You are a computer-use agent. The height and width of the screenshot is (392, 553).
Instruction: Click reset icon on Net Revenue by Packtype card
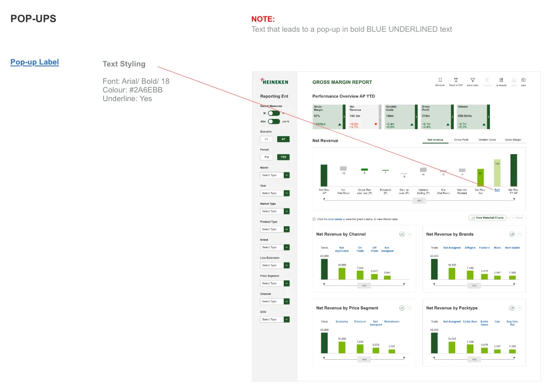[x=519, y=308]
